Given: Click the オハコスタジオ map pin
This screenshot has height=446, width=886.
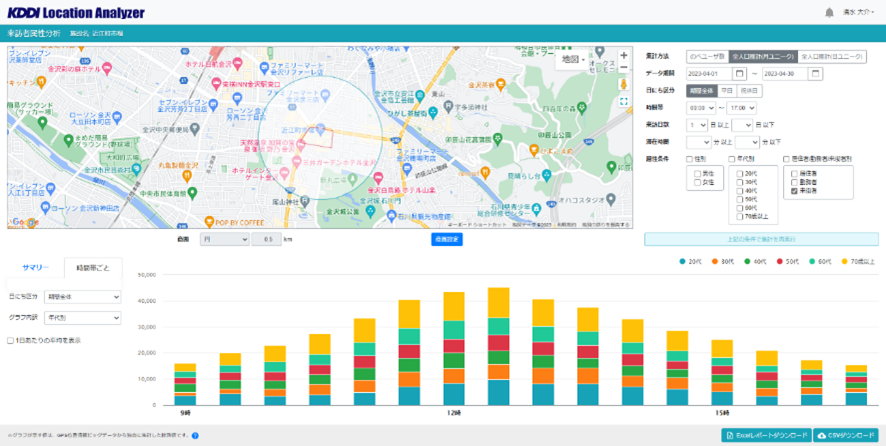Looking at the screenshot, I should 610,200.
